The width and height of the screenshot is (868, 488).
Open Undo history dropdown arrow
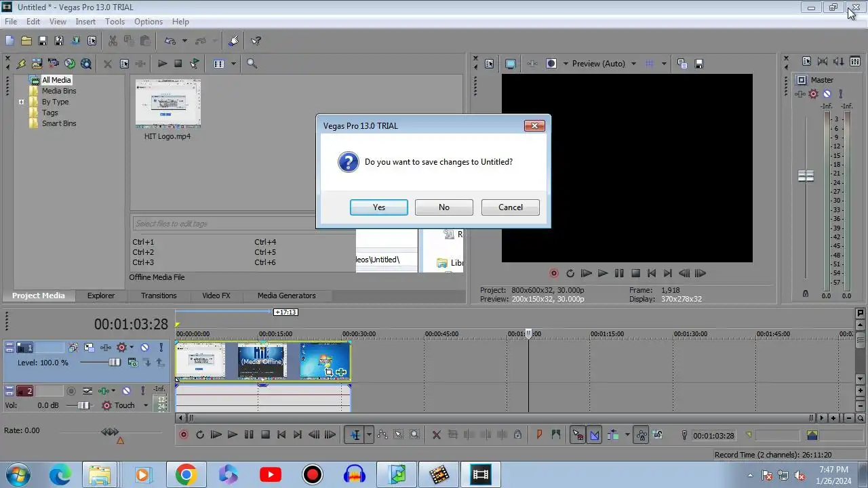pos(184,41)
